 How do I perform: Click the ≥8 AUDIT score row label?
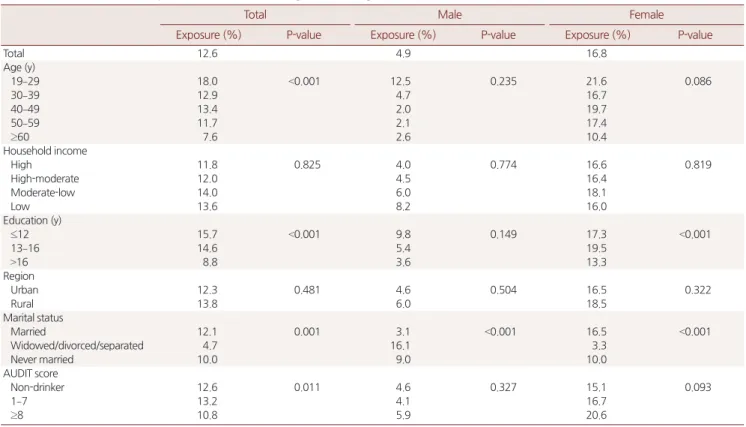click(x=17, y=415)
